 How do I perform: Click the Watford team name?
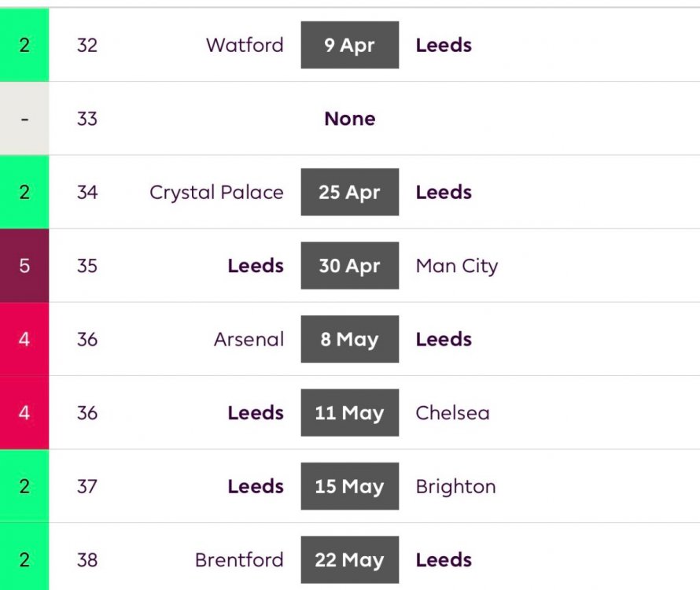245,45
